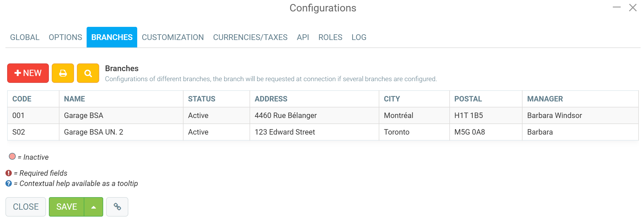Go to the ROLES tab
Viewport: 644px width, 222px height.
[330, 37]
